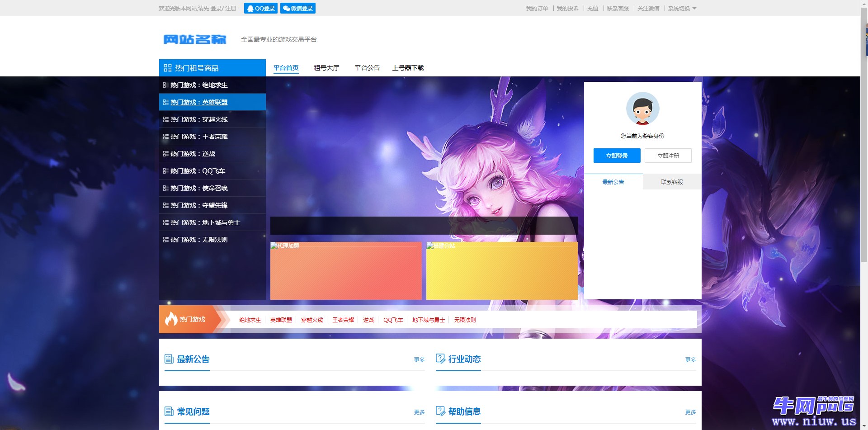Open 热门游戏：QQ飞车 in the sidebar

pyautogui.click(x=212, y=171)
